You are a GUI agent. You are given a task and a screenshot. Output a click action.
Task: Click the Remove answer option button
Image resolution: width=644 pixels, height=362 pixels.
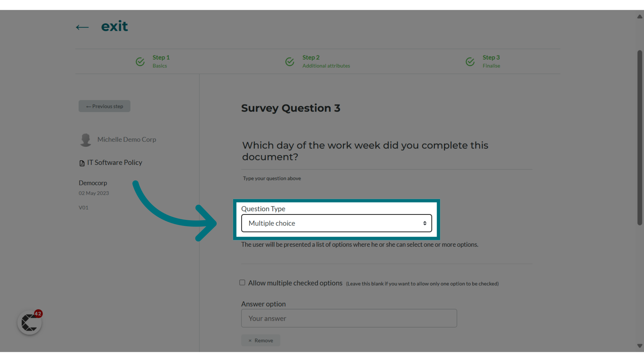coord(261,340)
